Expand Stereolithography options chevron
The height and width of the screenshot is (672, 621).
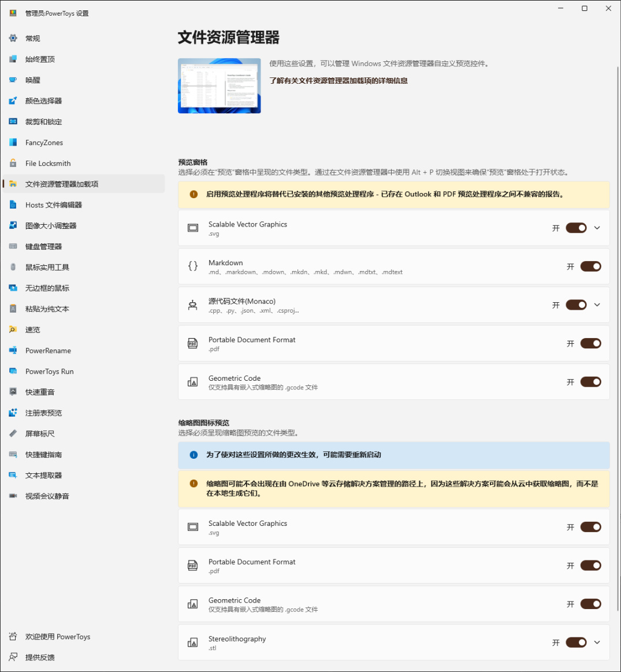[597, 642]
